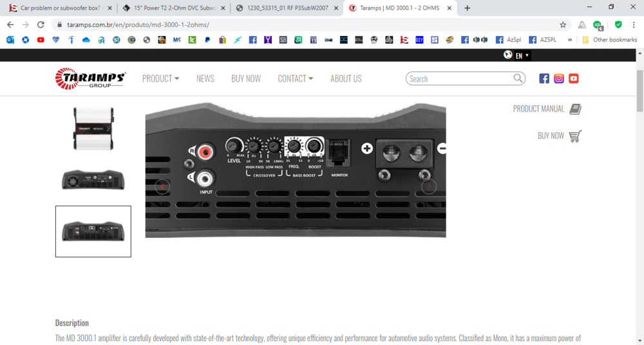
Task: Show hidden bookmarks overflow chevron
Action: [570, 40]
